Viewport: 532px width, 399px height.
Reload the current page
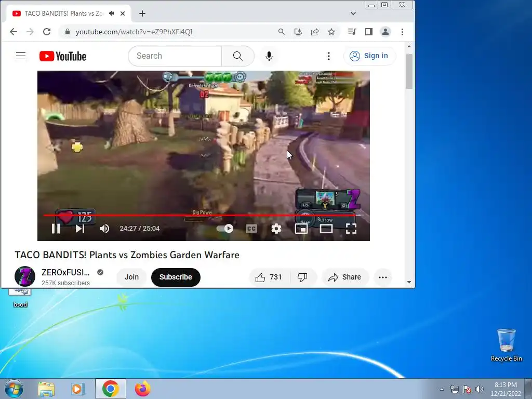click(x=47, y=32)
